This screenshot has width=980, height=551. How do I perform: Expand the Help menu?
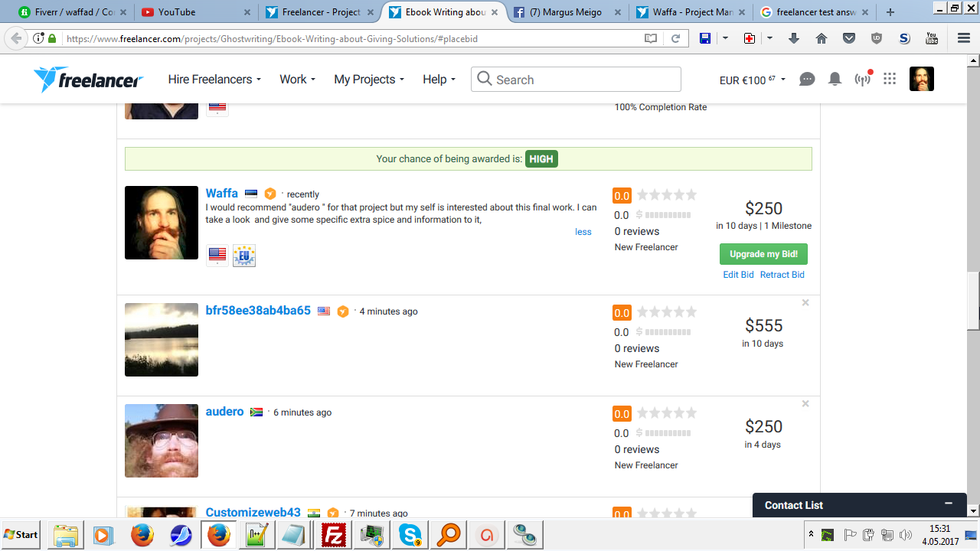click(439, 79)
